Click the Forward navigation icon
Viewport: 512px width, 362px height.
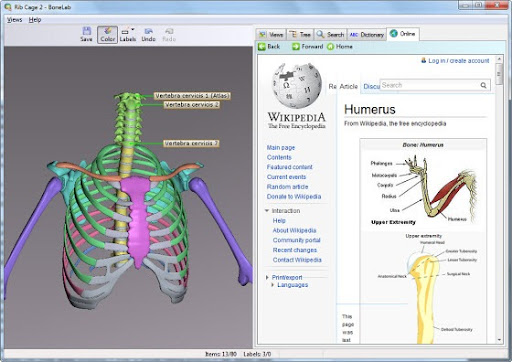[296, 47]
